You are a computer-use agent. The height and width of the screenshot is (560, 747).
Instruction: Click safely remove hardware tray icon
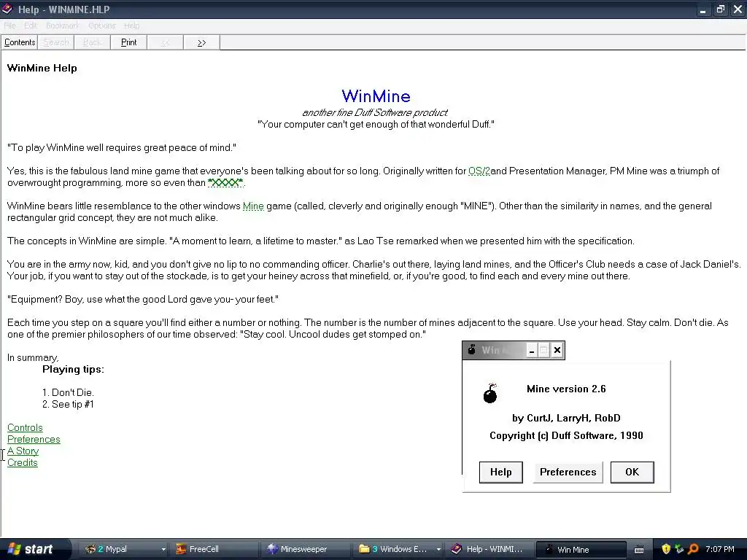[679, 549]
